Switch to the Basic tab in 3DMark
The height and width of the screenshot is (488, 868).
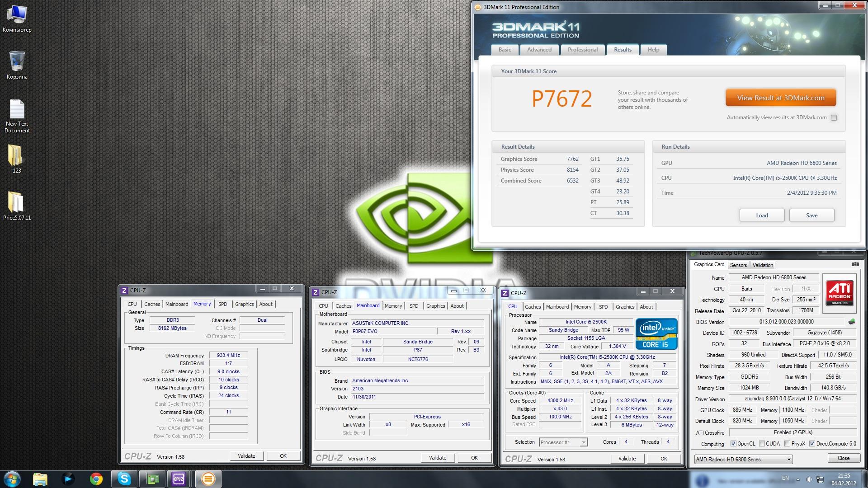pyautogui.click(x=505, y=50)
